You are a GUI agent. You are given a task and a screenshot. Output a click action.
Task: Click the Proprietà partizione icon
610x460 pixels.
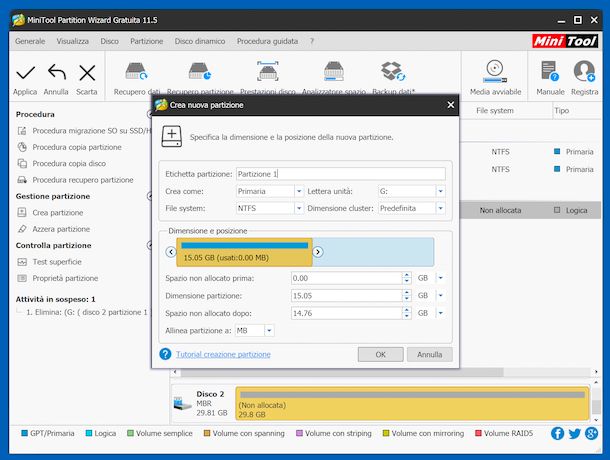tap(22, 278)
